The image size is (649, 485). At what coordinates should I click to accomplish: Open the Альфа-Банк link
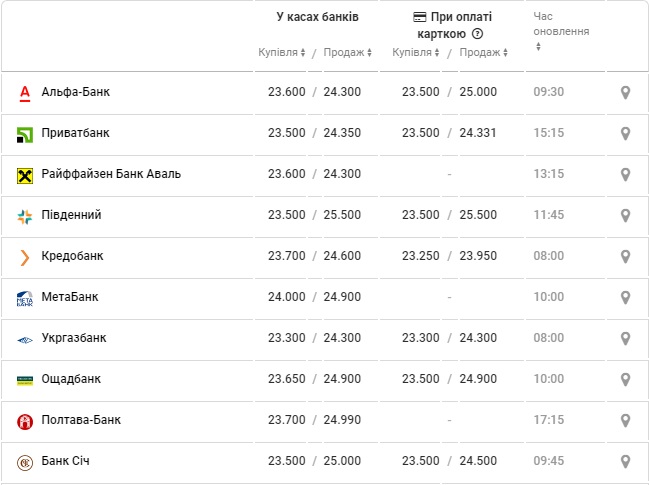(x=76, y=92)
